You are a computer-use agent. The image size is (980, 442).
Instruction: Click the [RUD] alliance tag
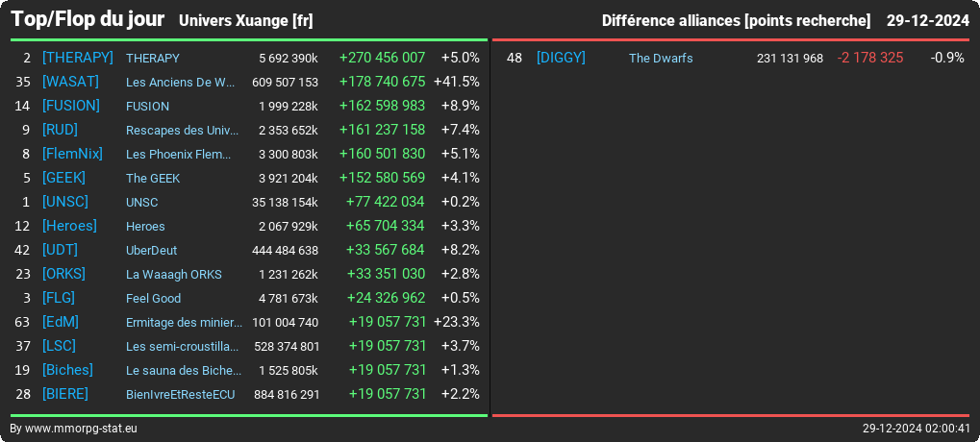60,130
